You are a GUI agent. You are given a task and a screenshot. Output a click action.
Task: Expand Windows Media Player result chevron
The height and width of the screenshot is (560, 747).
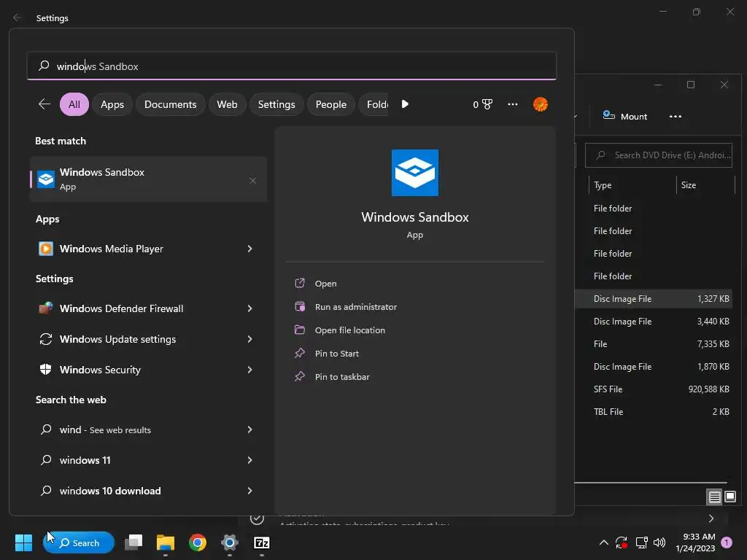coord(249,249)
